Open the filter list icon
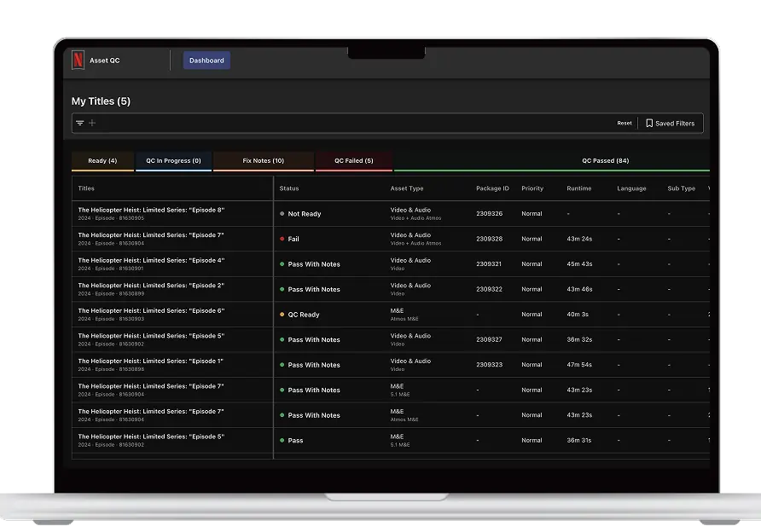This screenshot has width=761, height=532. 80,123
